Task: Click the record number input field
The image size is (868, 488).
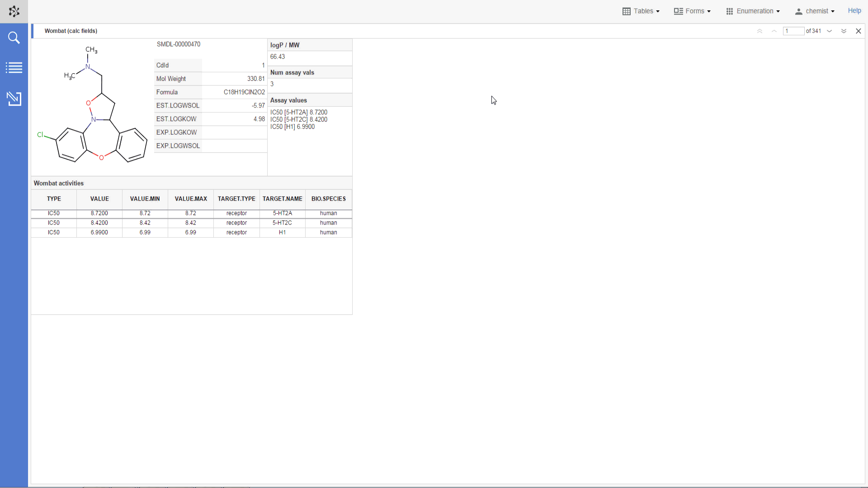Action: 794,31
